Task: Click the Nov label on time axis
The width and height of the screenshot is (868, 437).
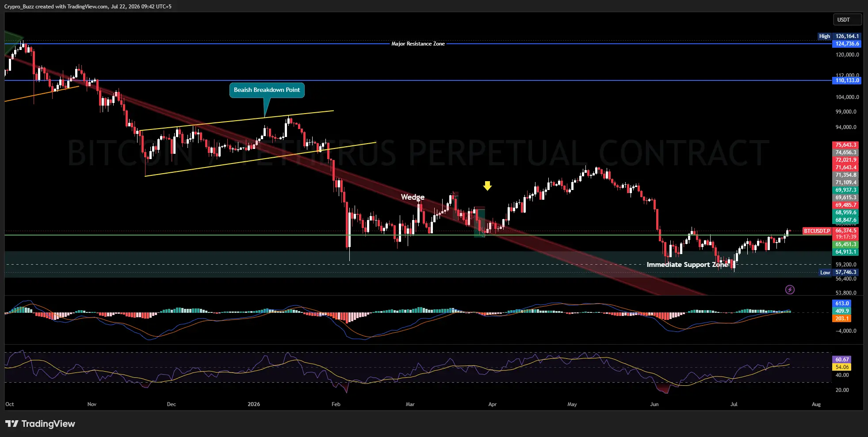Action: (92, 404)
